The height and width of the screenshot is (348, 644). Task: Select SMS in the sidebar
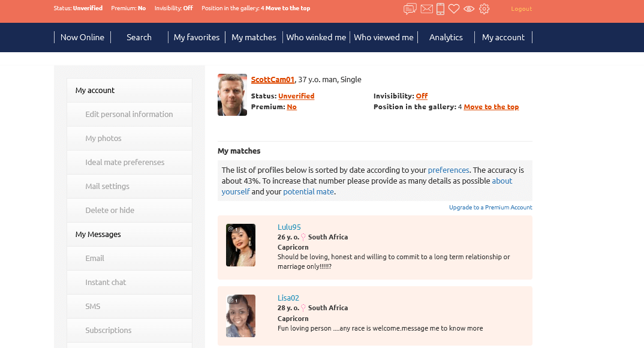[130, 307]
